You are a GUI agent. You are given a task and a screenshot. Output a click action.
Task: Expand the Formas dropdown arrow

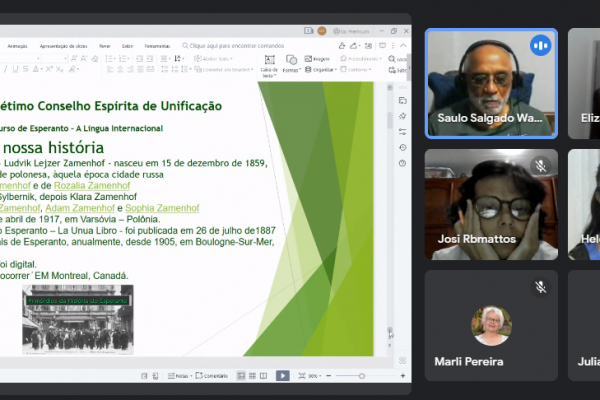(x=300, y=71)
